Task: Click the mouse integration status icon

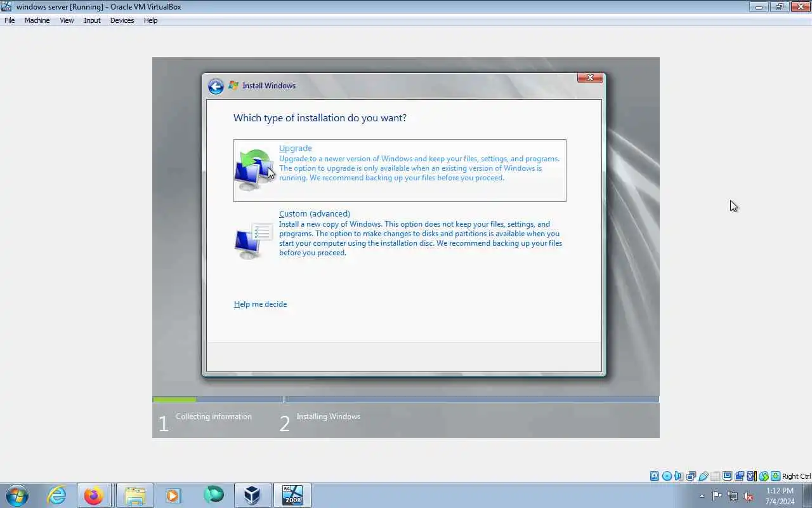Action: [x=763, y=476]
